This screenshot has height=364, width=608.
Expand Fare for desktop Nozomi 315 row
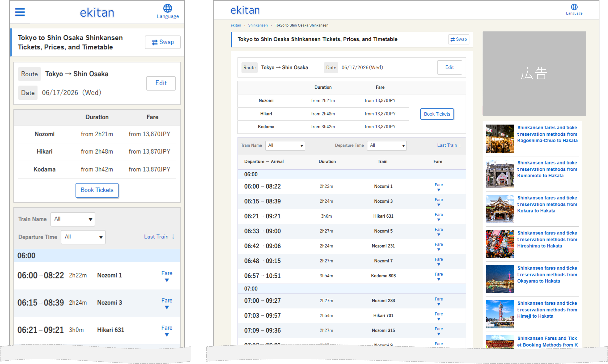[439, 331]
